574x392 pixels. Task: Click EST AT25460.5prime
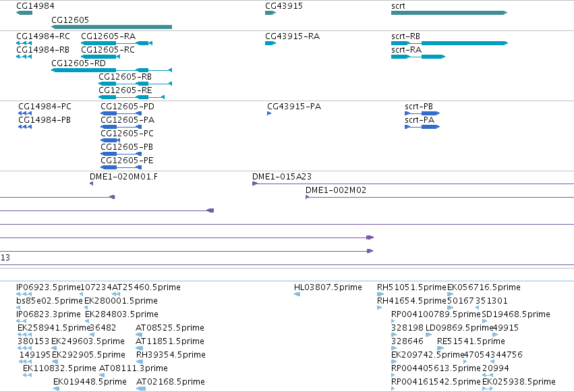116,294
